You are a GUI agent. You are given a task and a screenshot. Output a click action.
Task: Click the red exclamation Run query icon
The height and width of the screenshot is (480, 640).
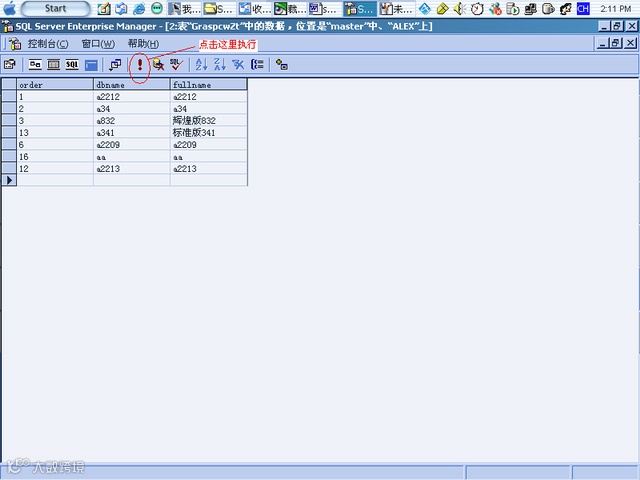(140, 64)
